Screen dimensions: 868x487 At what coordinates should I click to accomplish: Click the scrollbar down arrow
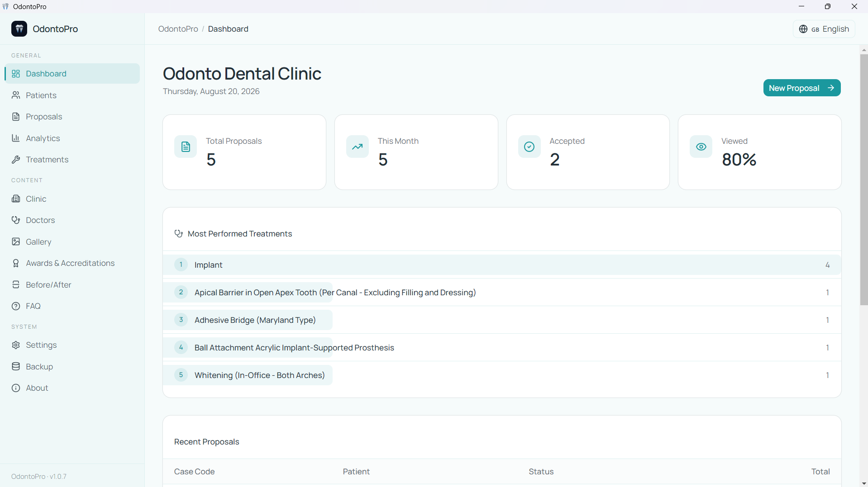click(864, 483)
